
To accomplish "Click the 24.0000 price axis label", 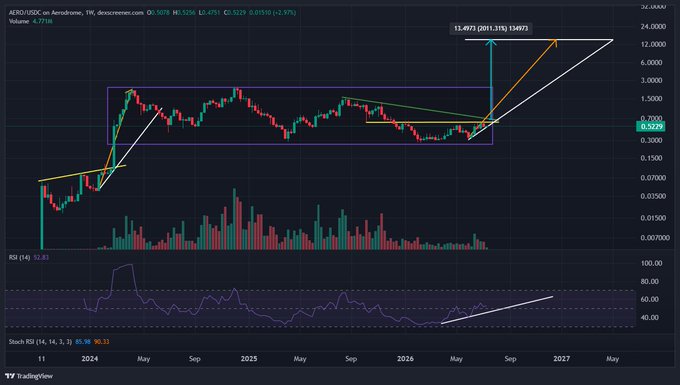I will click(653, 26).
